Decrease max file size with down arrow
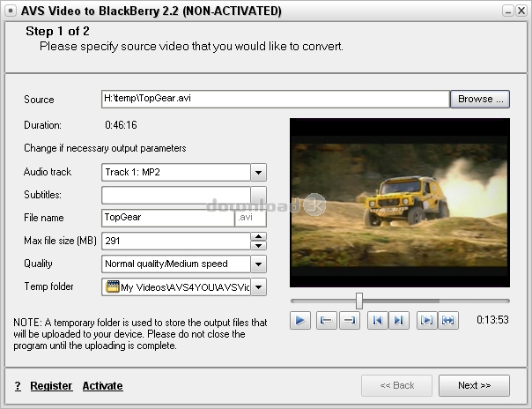This screenshot has width=532, height=409. tap(259, 245)
